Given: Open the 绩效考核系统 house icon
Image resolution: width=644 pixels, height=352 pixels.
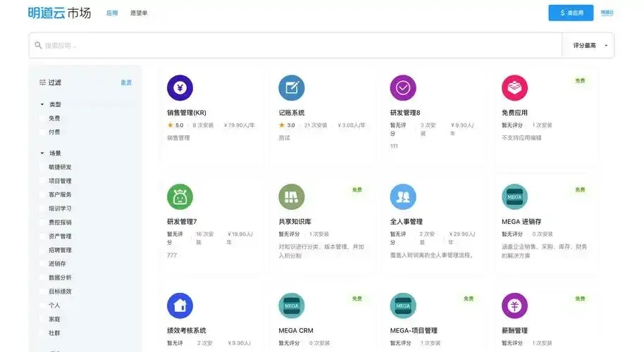Looking at the screenshot, I should click(x=180, y=306).
